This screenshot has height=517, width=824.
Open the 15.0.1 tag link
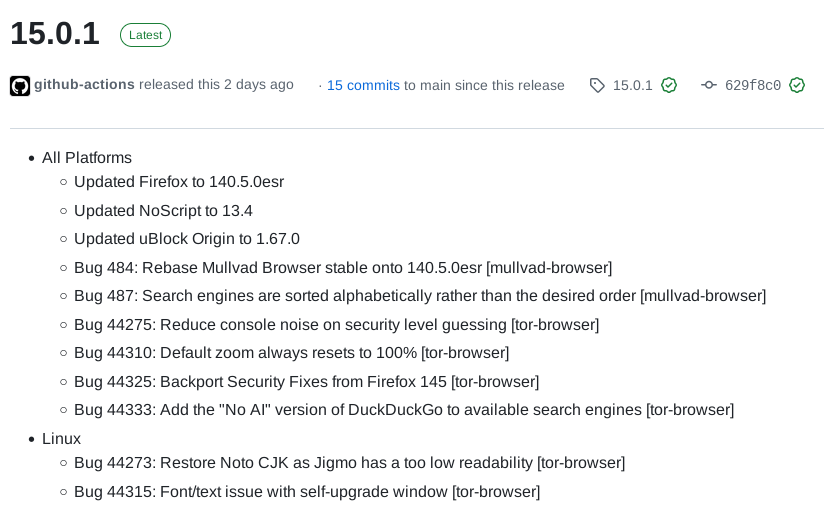click(x=632, y=86)
